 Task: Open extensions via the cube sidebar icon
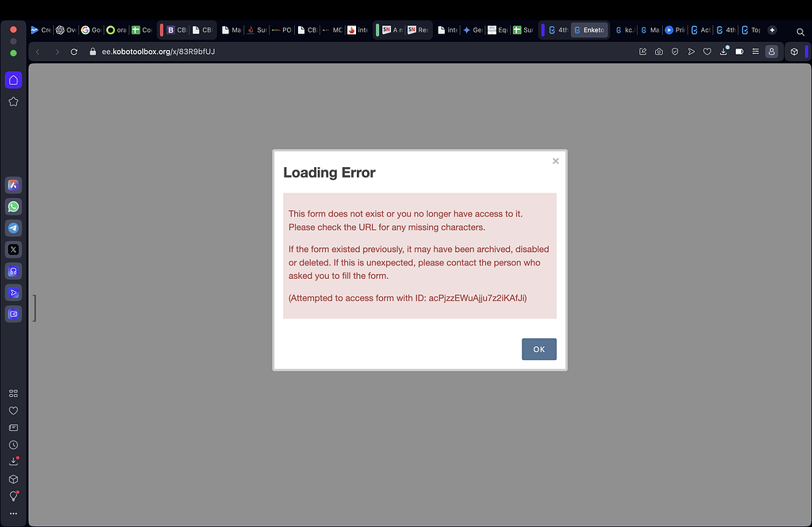point(13,479)
